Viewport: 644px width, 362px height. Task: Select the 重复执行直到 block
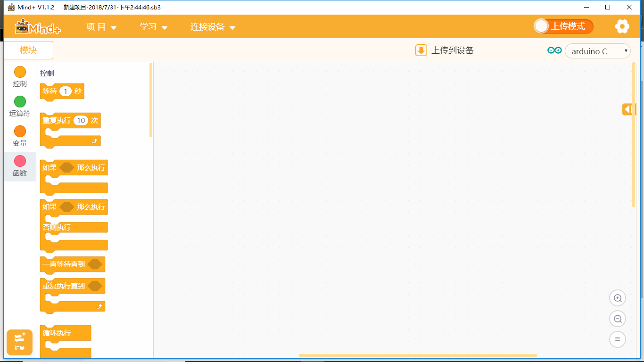pos(73,296)
